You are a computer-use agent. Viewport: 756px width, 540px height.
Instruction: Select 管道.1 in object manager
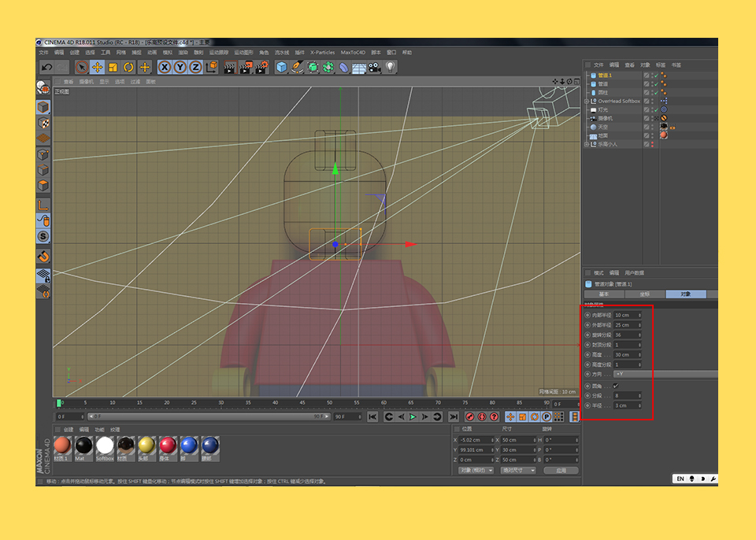pos(605,76)
